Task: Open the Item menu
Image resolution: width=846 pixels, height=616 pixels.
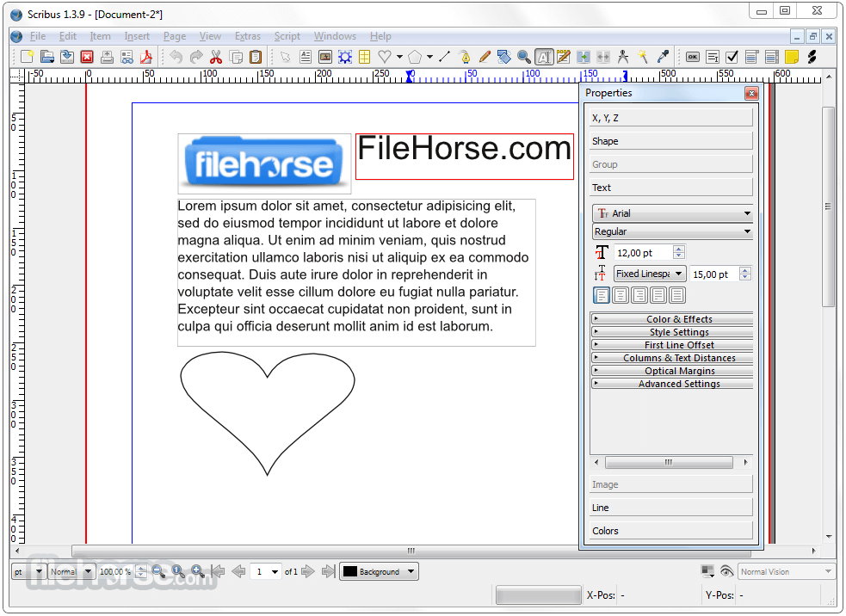Action: click(x=100, y=36)
